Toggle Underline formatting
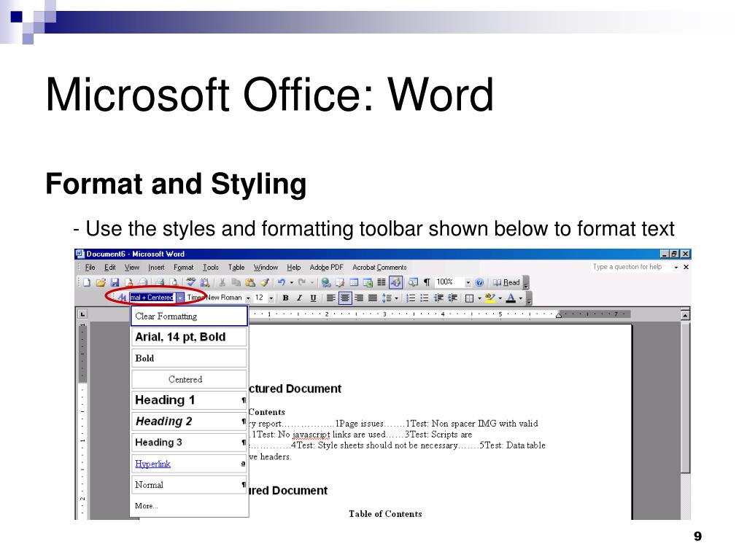Viewport: 747px width, 560px height. [x=313, y=297]
